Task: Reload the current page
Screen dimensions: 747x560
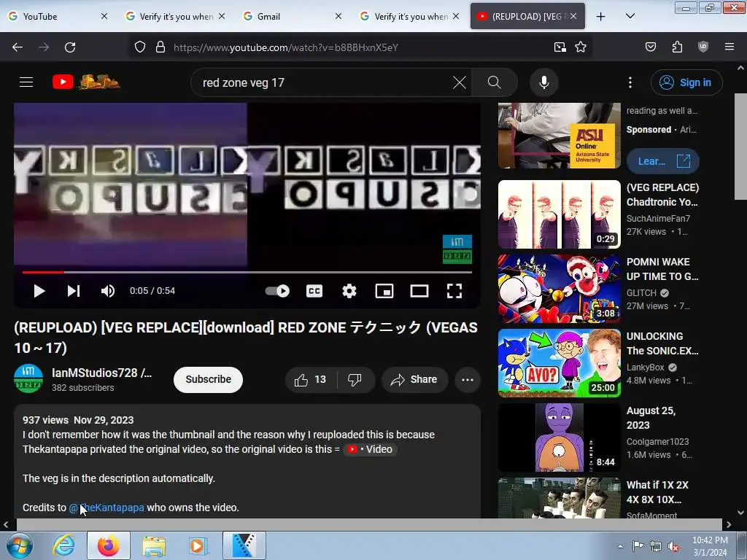Action: tap(70, 47)
